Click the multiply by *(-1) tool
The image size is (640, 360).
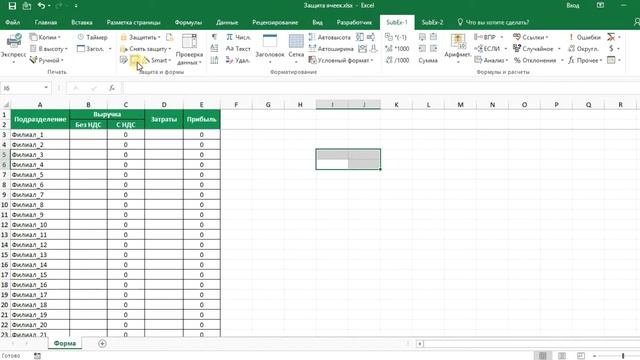[396, 37]
